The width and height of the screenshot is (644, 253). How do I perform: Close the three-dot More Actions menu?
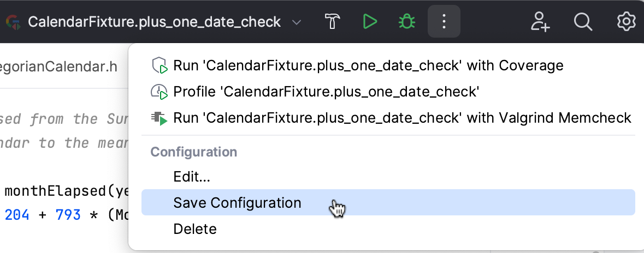pyautogui.click(x=444, y=22)
